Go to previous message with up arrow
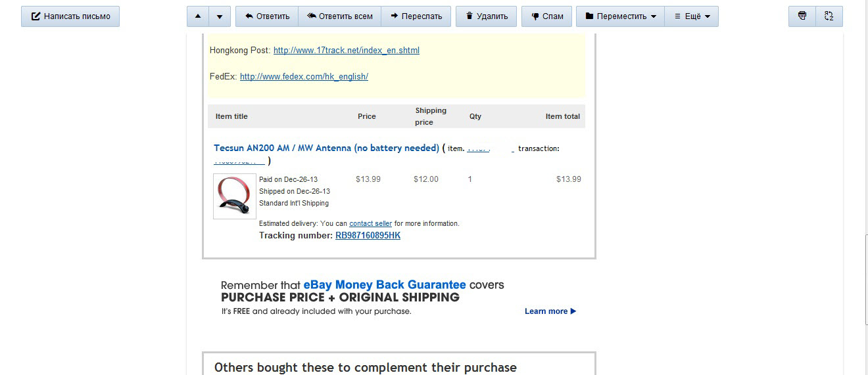This screenshot has width=868, height=375. (x=198, y=16)
